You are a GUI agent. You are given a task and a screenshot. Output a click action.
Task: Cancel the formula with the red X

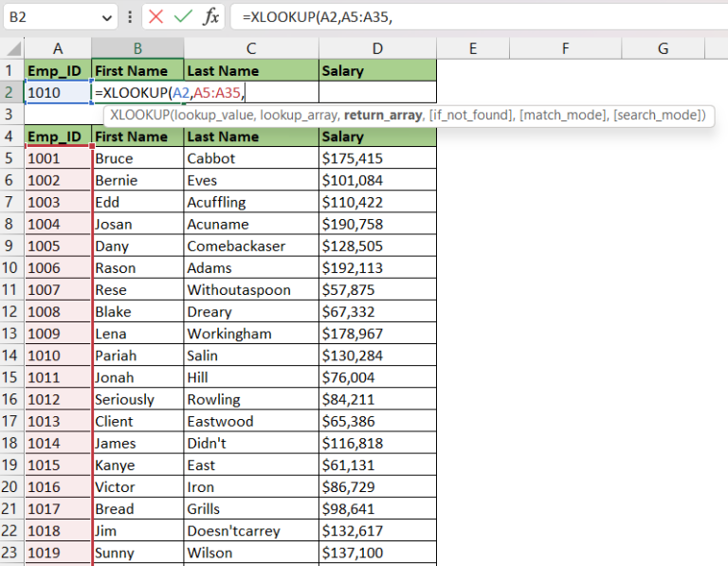(x=156, y=17)
